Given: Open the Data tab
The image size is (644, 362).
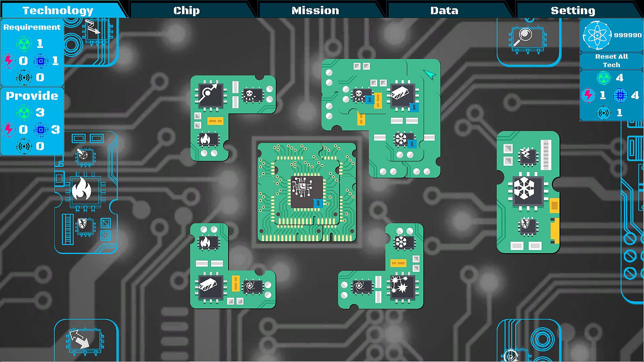Looking at the screenshot, I should point(444,10).
